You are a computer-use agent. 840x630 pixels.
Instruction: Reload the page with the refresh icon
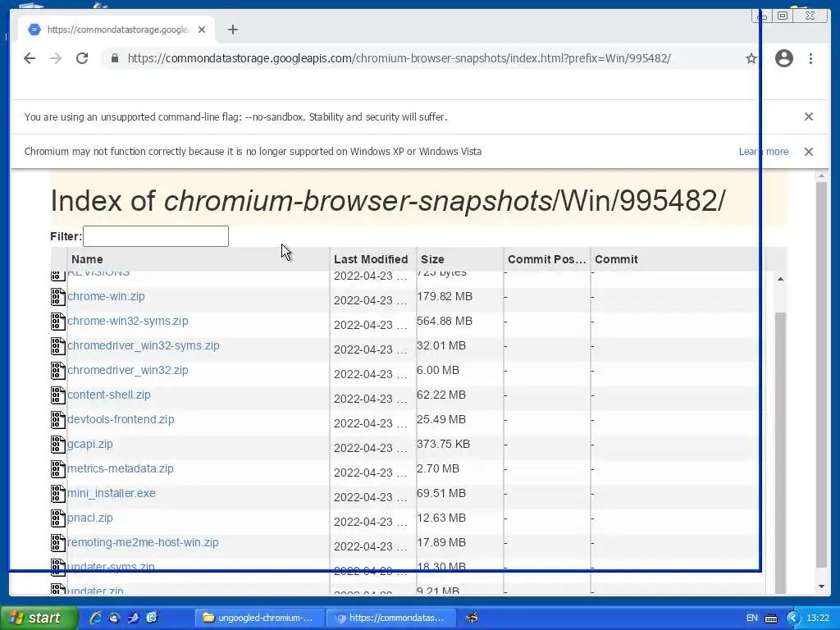tap(82, 58)
